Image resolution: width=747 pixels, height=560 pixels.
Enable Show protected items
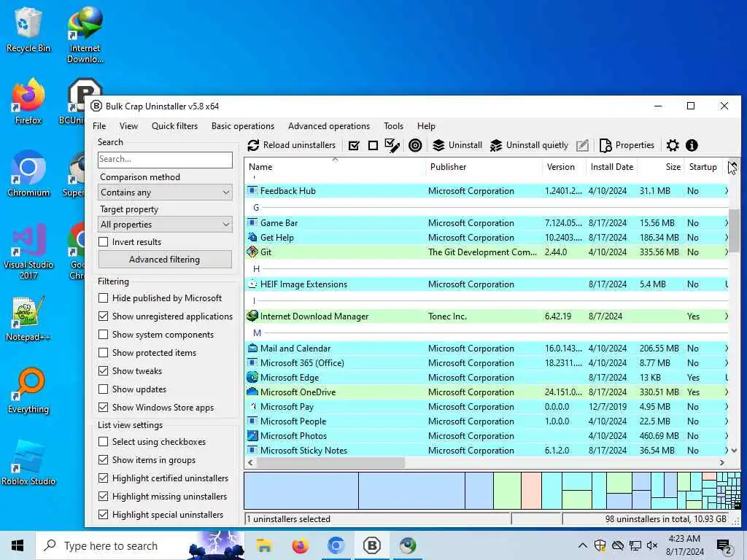click(103, 353)
